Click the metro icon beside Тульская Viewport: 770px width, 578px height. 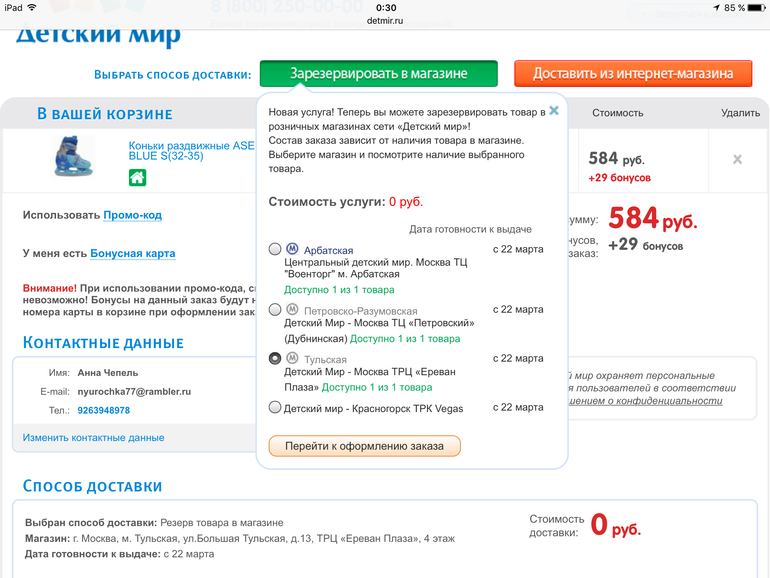coord(292,359)
